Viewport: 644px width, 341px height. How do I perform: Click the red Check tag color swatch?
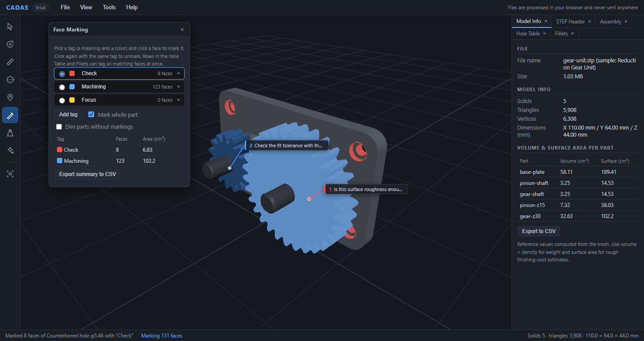[72, 73]
